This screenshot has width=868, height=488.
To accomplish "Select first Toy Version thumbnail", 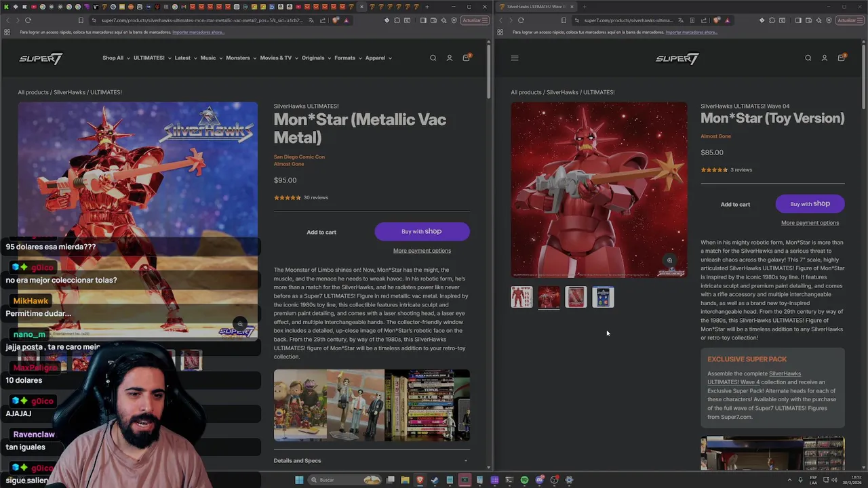I will pos(521,297).
